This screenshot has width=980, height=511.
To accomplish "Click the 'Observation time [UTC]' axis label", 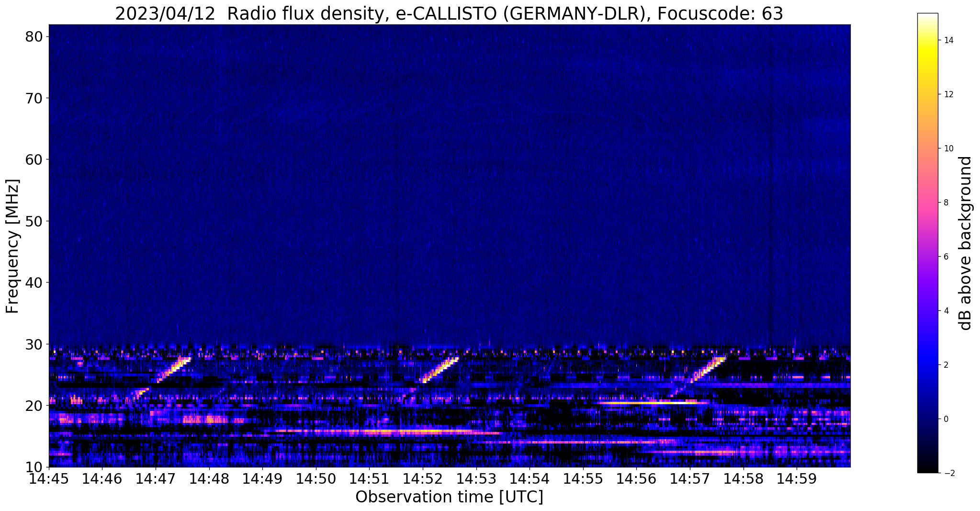I will 449,497.
